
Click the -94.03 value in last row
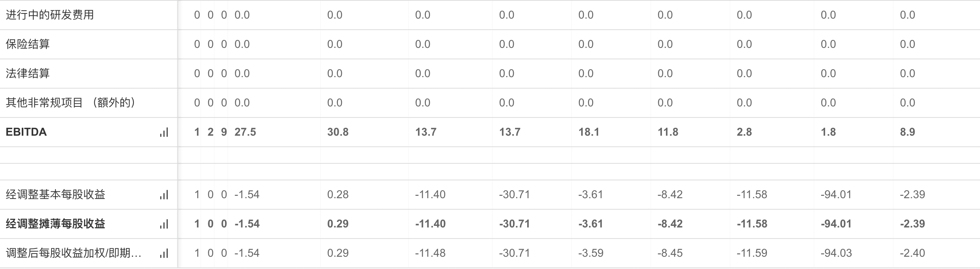coord(836,253)
